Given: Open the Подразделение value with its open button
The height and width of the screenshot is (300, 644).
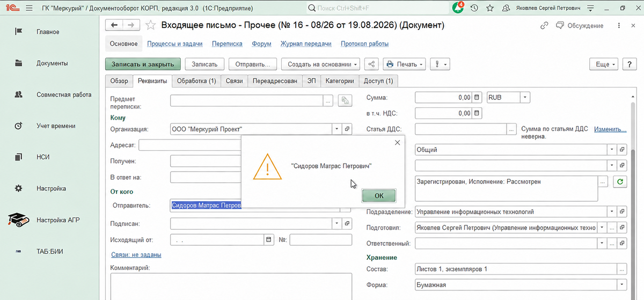Looking at the screenshot, I should (622, 212).
